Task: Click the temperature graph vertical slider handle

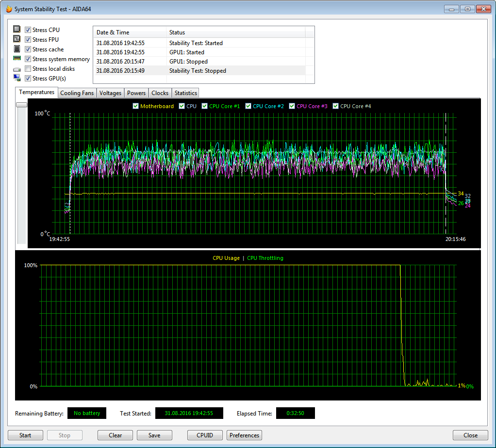Action: [21, 104]
